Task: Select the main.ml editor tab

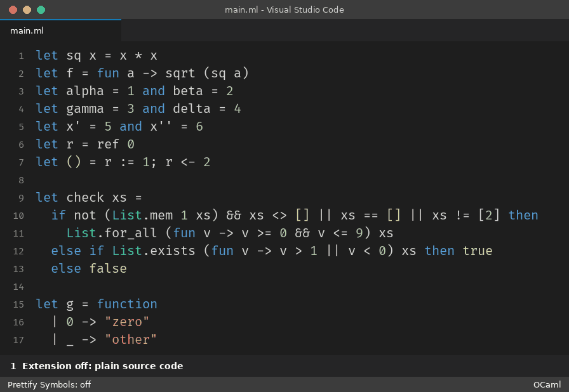Action: point(60,31)
